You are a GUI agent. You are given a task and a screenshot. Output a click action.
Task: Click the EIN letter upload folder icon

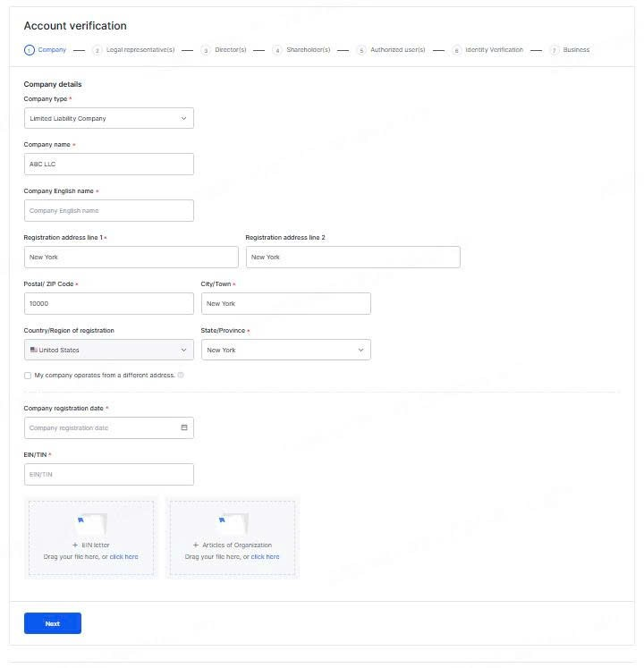tap(90, 523)
